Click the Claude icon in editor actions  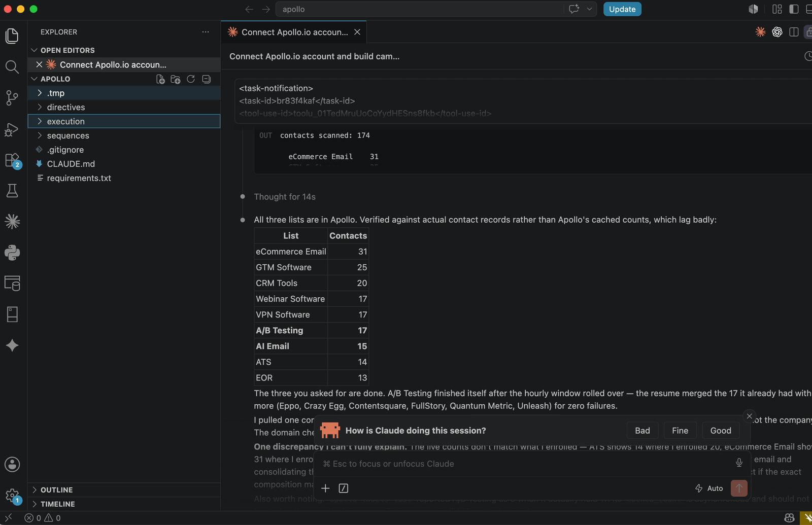tap(760, 32)
